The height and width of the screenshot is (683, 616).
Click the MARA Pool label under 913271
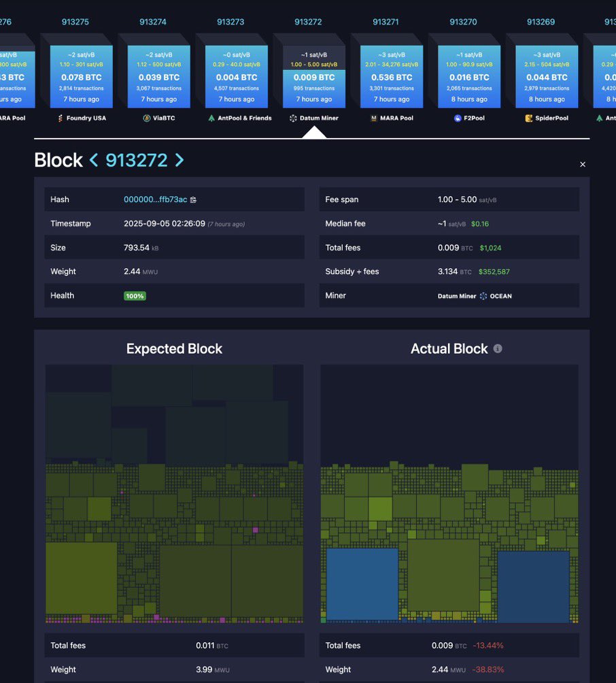[x=396, y=118]
